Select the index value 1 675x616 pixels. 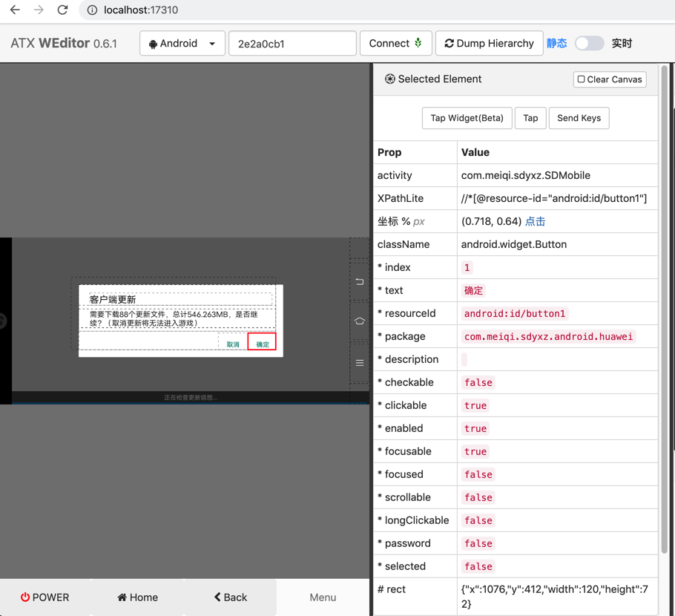tap(467, 267)
